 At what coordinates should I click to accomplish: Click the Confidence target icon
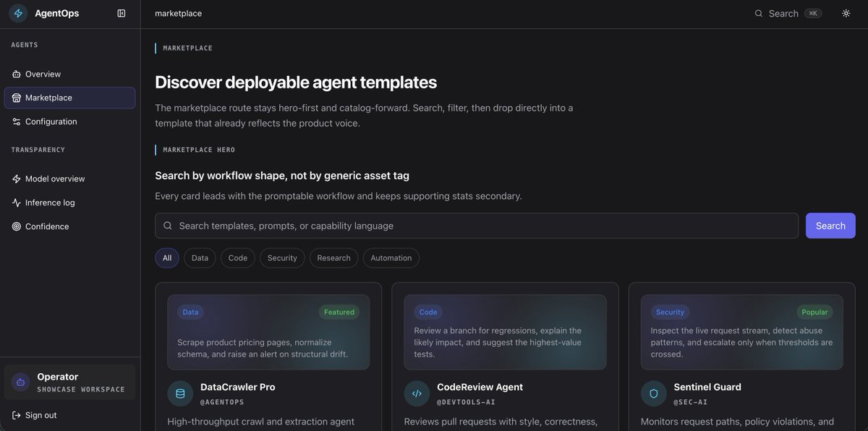(x=17, y=226)
